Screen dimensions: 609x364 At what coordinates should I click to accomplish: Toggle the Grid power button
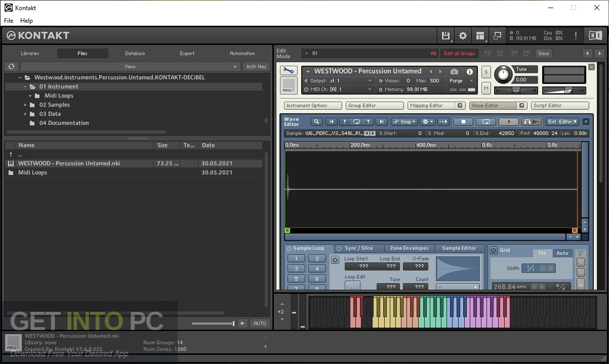tap(494, 250)
